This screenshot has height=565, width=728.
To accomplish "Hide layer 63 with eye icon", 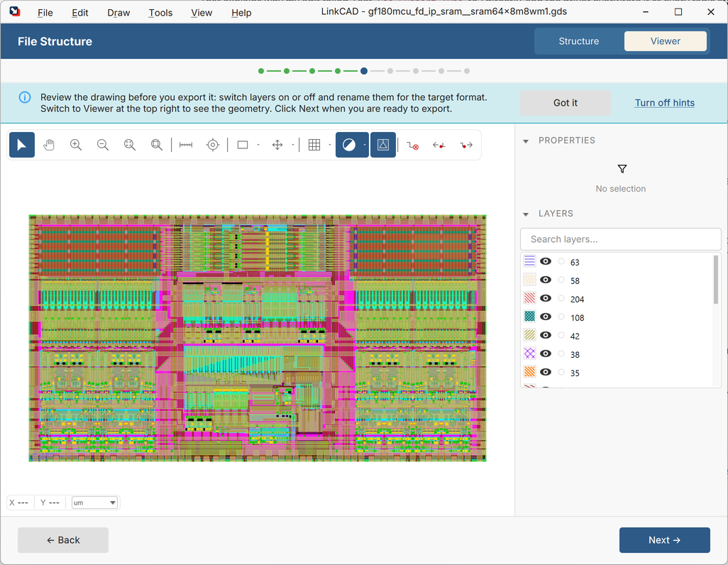I will 546,262.
